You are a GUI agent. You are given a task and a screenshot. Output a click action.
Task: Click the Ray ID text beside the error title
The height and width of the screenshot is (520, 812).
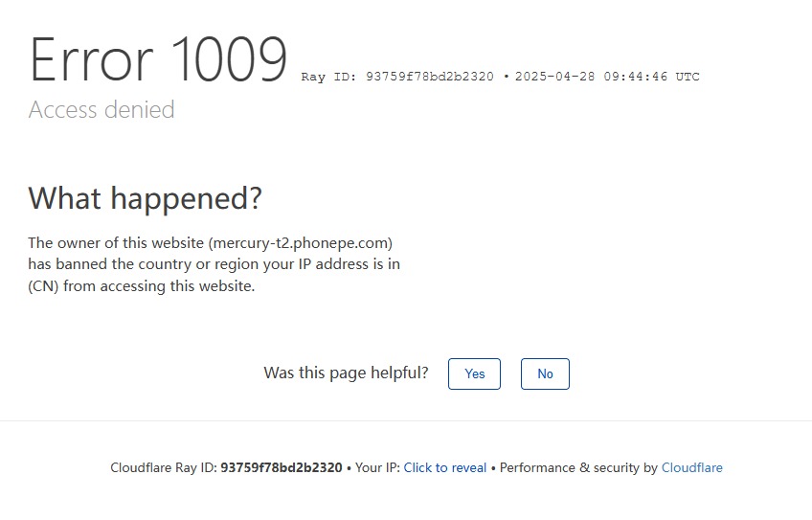point(397,77)
